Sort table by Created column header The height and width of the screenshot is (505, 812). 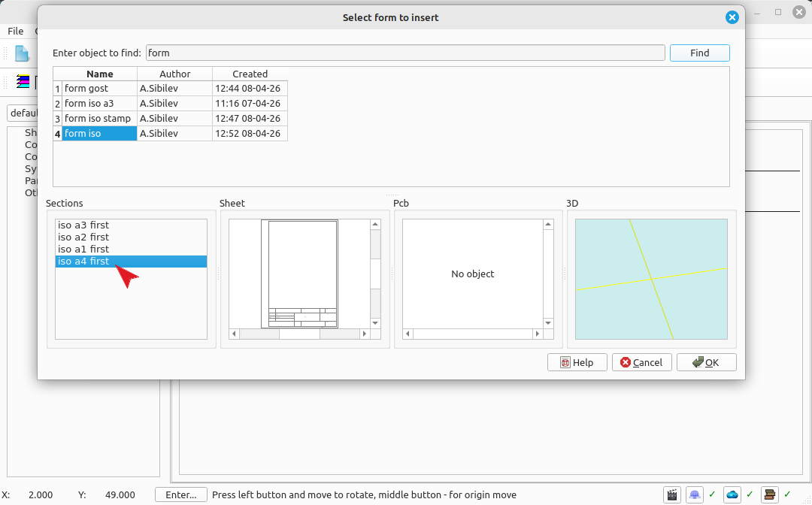[x=250, y=74]
